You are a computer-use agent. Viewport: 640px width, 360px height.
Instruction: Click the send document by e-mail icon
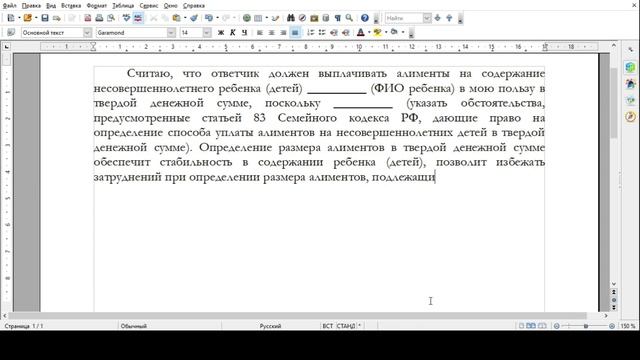point(57,18)
